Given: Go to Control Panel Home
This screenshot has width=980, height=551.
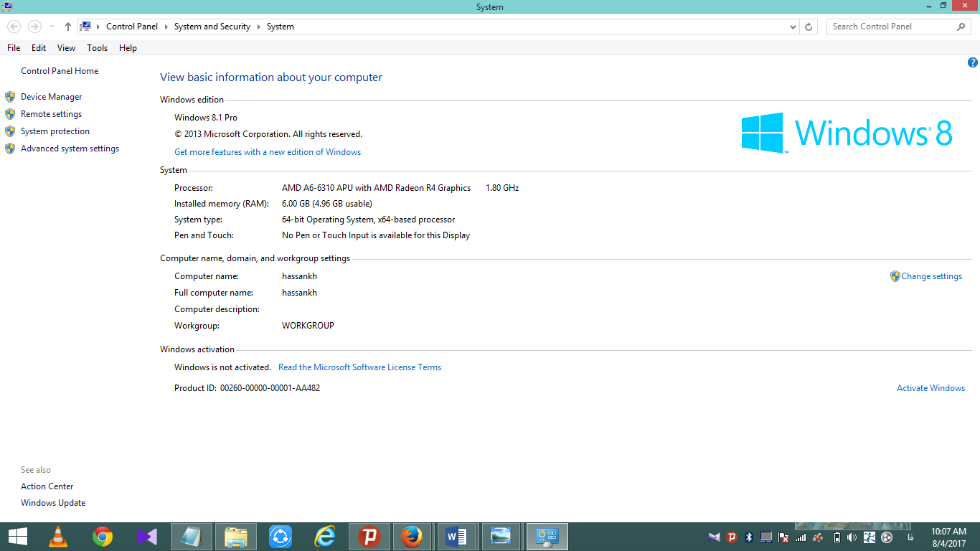Looking at the screenshot, I should 60,71.
